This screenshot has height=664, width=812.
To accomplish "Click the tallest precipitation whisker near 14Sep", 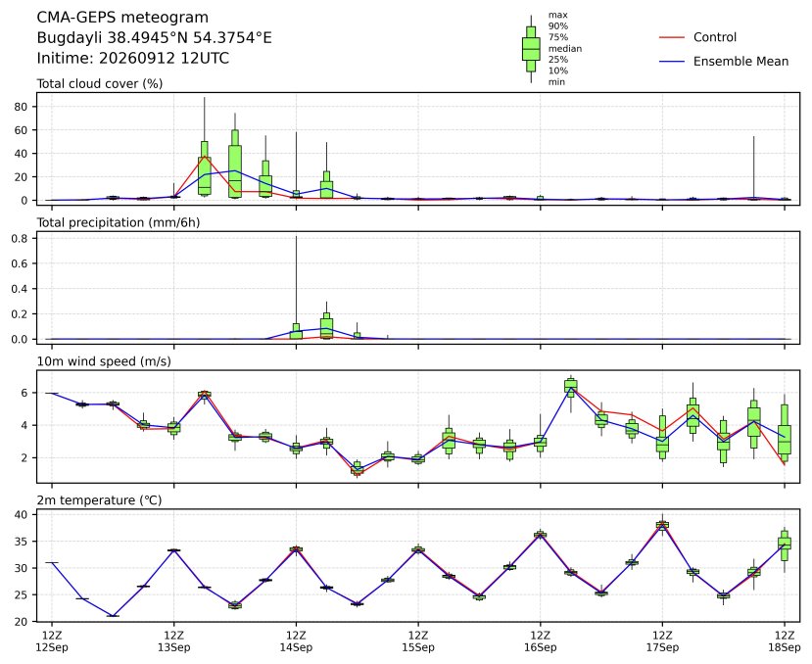I will click(296, 280).
